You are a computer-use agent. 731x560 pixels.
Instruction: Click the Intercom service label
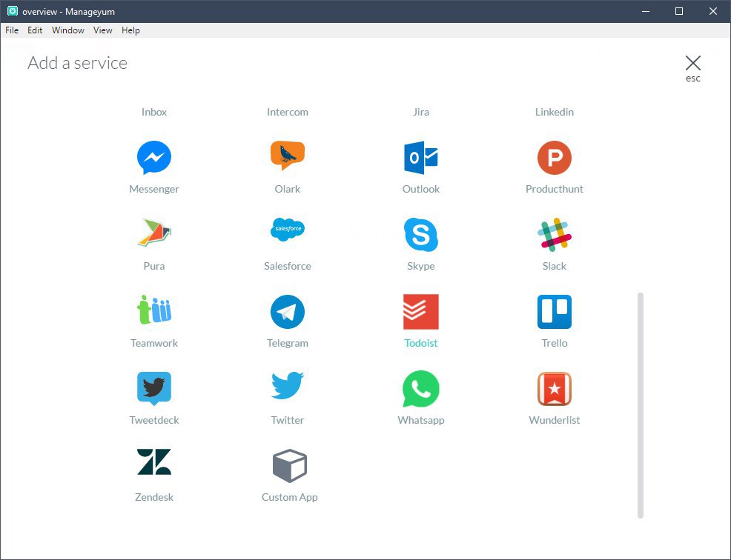tap(288, 112)
